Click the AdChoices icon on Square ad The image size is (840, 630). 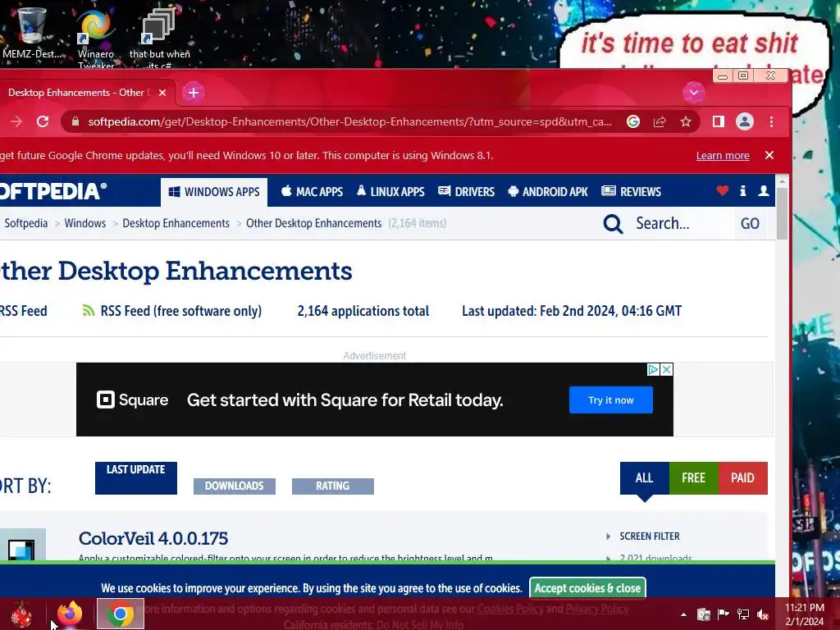pyautogui.click(x=653, y=370)
